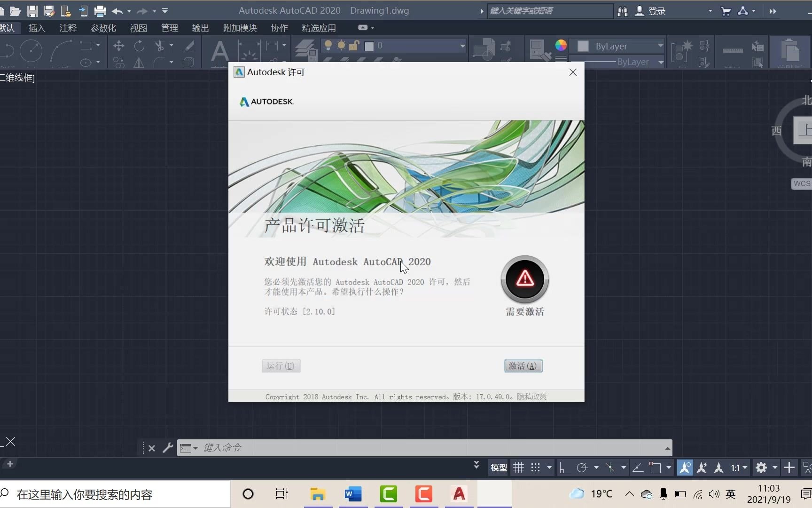Select the large Text A tool

[x=219, y=51]
